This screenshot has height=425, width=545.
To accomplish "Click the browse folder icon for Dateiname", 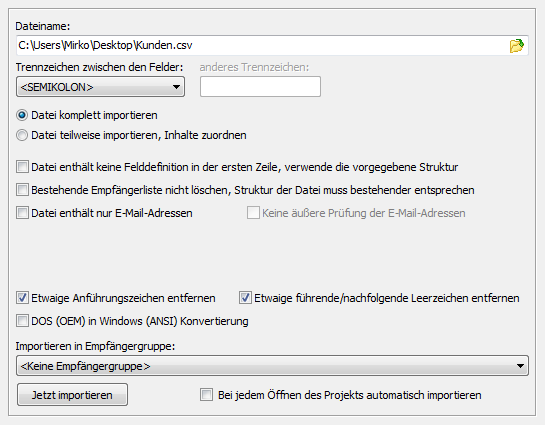I will 516,46.
